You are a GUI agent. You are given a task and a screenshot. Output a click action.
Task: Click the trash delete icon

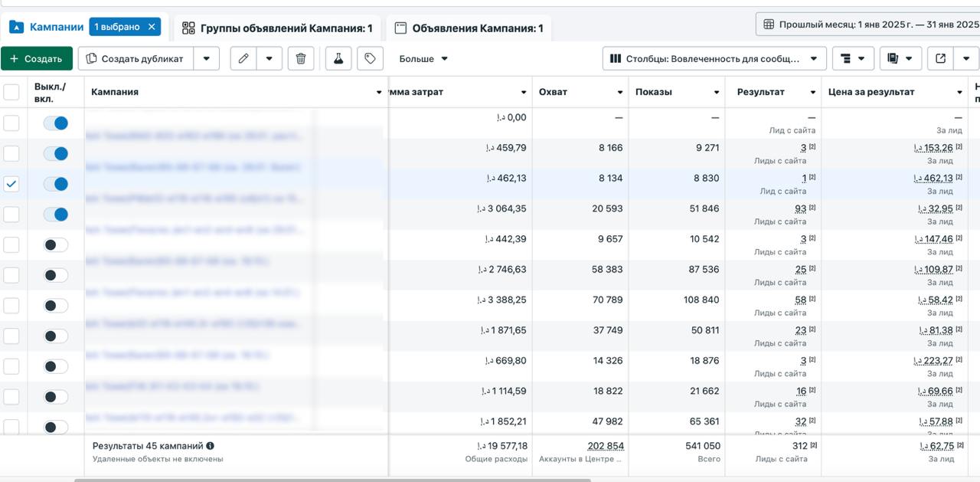point(301,58)
